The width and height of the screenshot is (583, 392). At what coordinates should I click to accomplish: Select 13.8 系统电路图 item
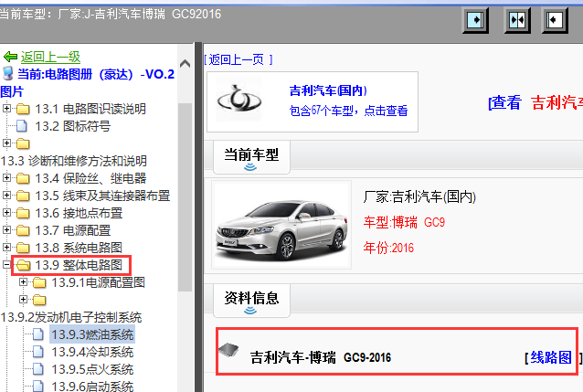79,248
